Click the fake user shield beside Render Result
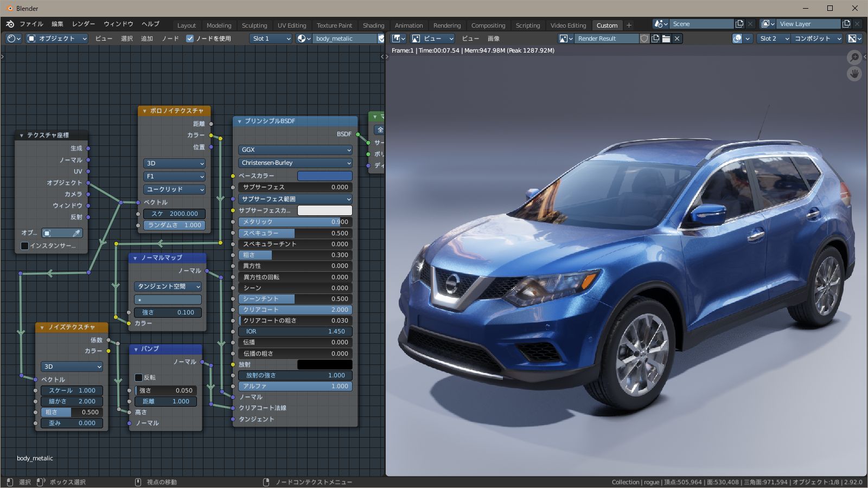 pos(644,38)
